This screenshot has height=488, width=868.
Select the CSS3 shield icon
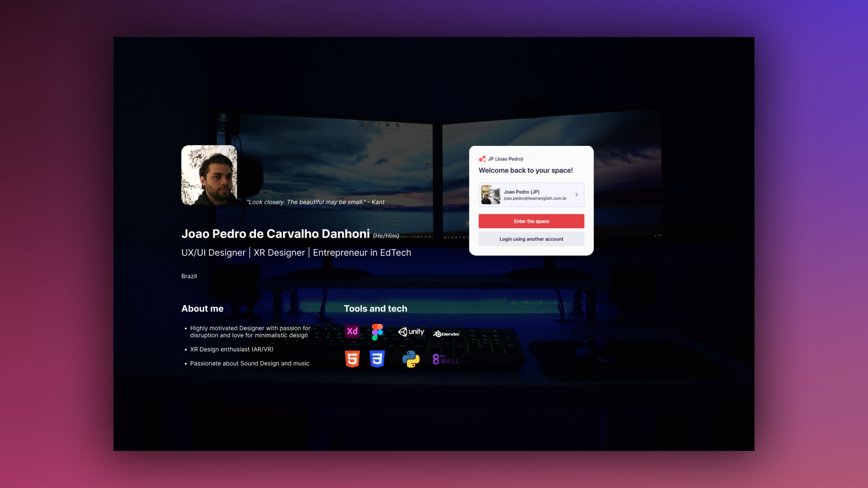[377, 359]
